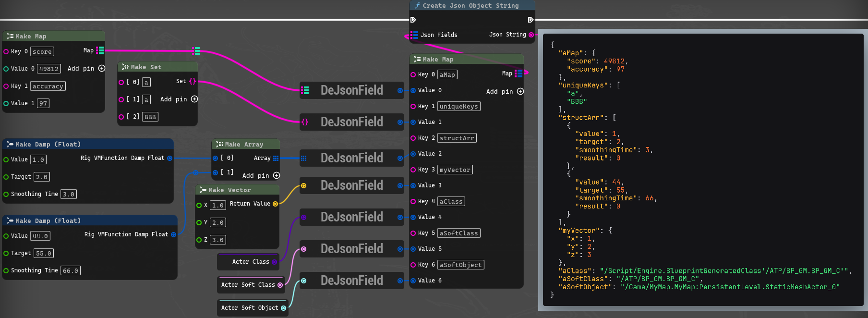Select the Create Json Object String node title
Screen dimensions: 868x318
[470, 6]
